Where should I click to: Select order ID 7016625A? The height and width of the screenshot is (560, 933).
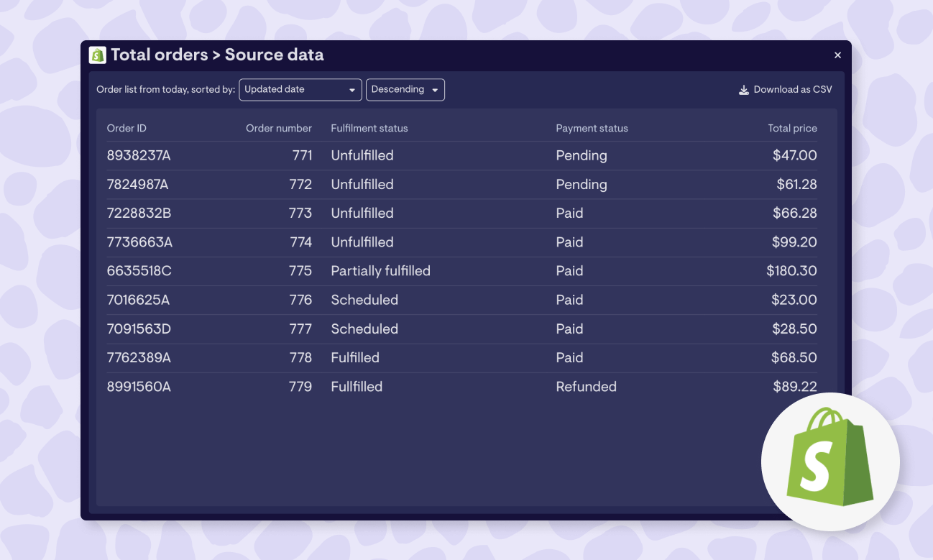click(138, 300)
